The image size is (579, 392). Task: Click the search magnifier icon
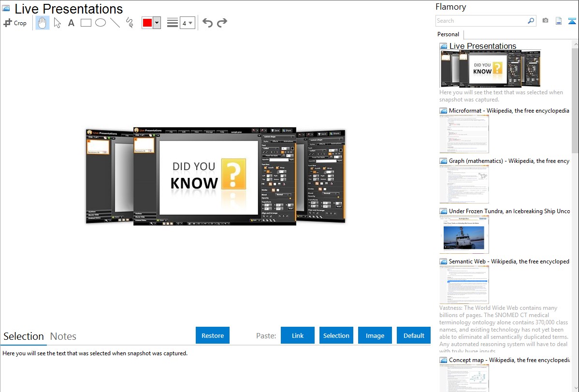click(x=531, y=21)
